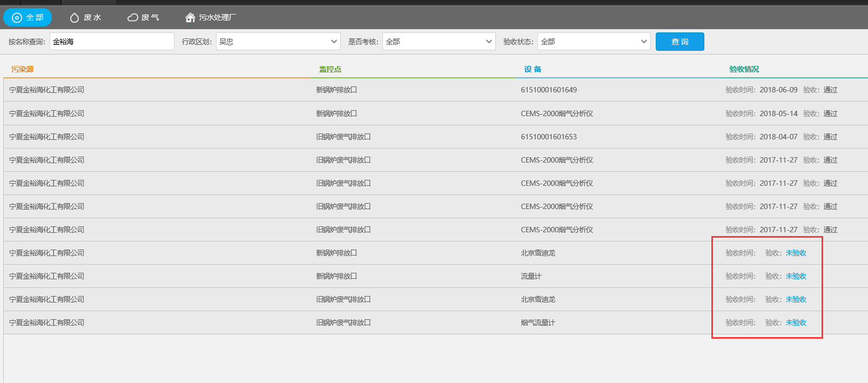
Task: Click 宁夏金裕海化工有限公司 in the 61510001601649 row
Action: [47, 90]
